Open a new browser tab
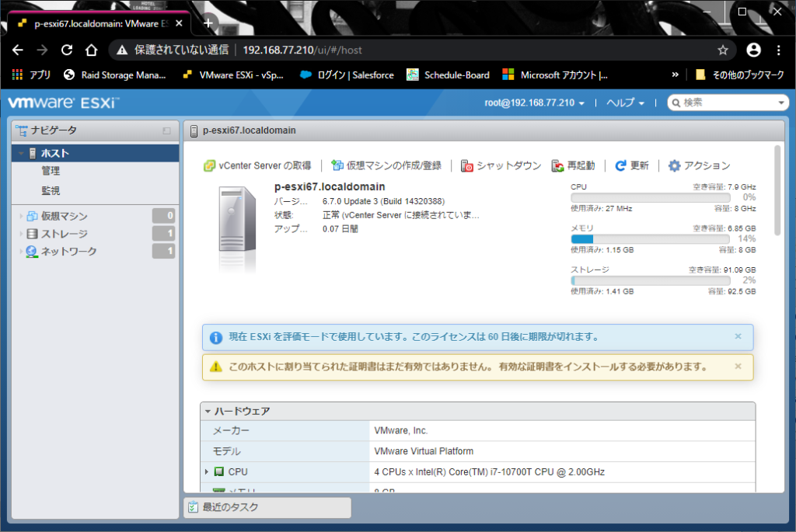Image resolution: width=796 pixels, height=532 pixels. point(208,23)
